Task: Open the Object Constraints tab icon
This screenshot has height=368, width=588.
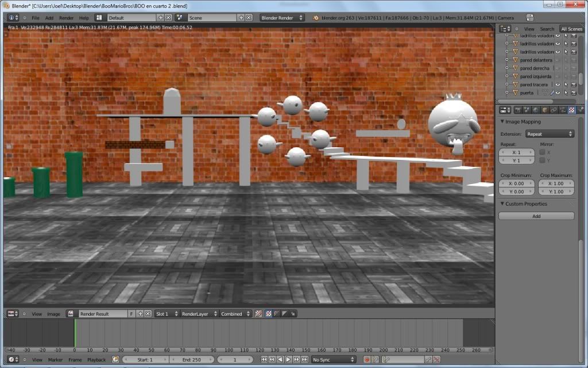Action: click(554, 110)
